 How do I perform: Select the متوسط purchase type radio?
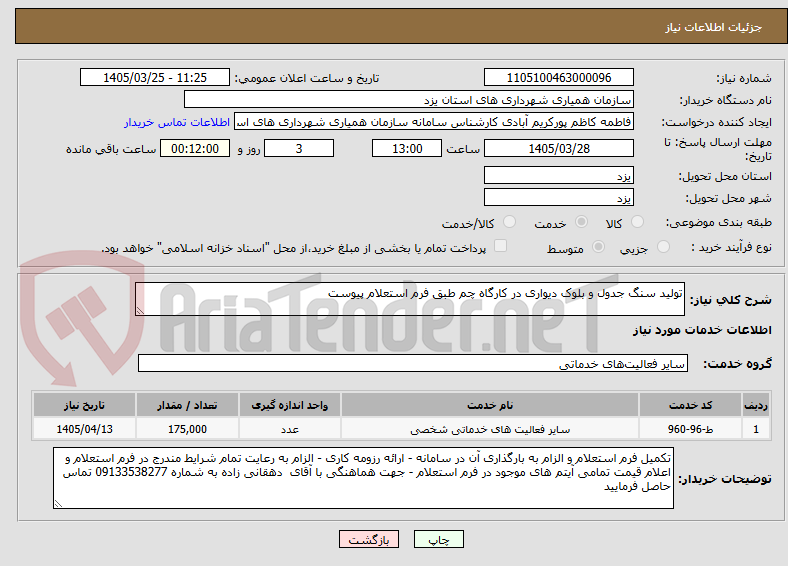click(x=598, y=247)
